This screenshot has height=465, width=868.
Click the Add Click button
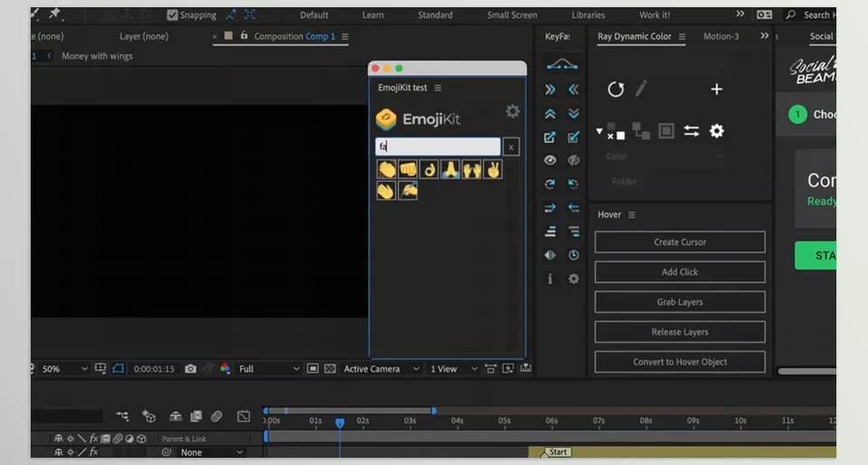pos(680,271)
